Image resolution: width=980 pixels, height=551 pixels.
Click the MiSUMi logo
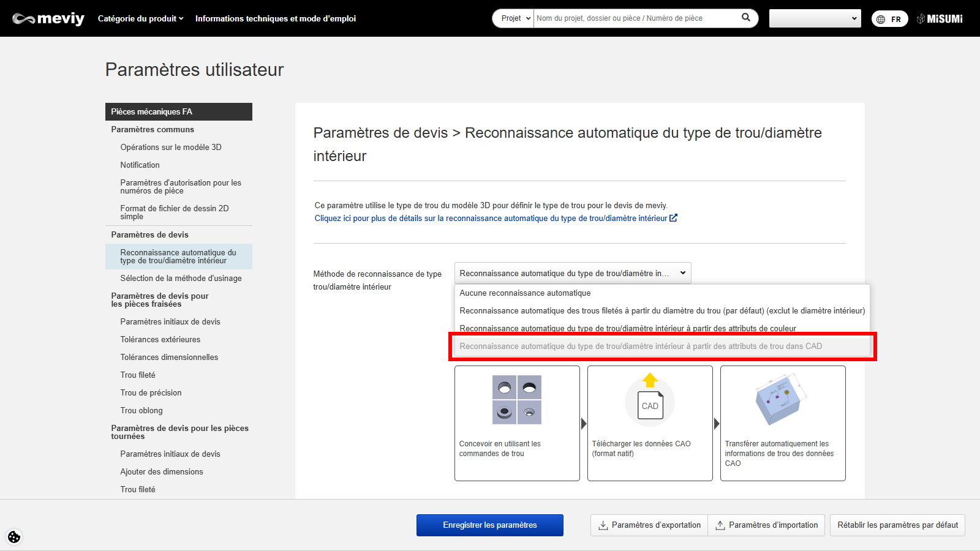point(940,19)
